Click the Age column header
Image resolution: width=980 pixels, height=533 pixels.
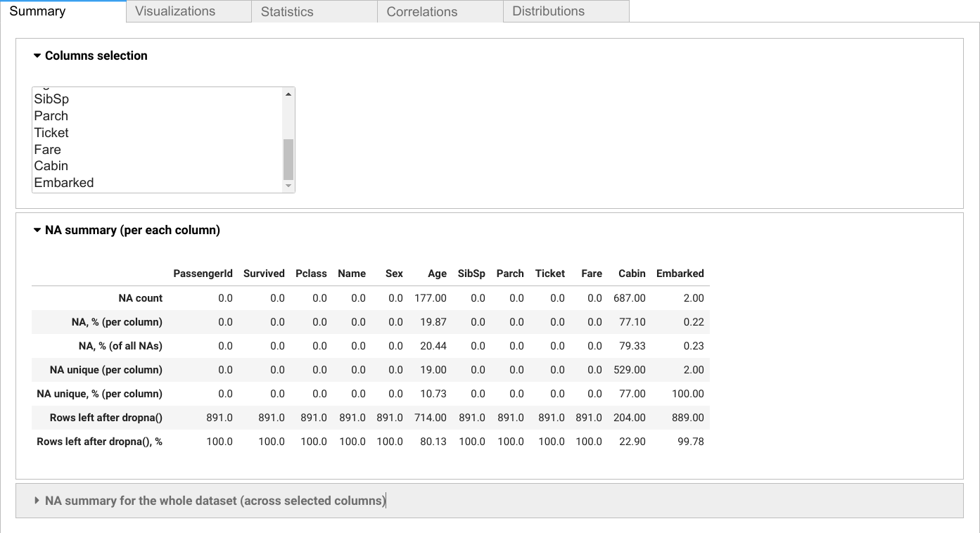[x=437, y=274]
